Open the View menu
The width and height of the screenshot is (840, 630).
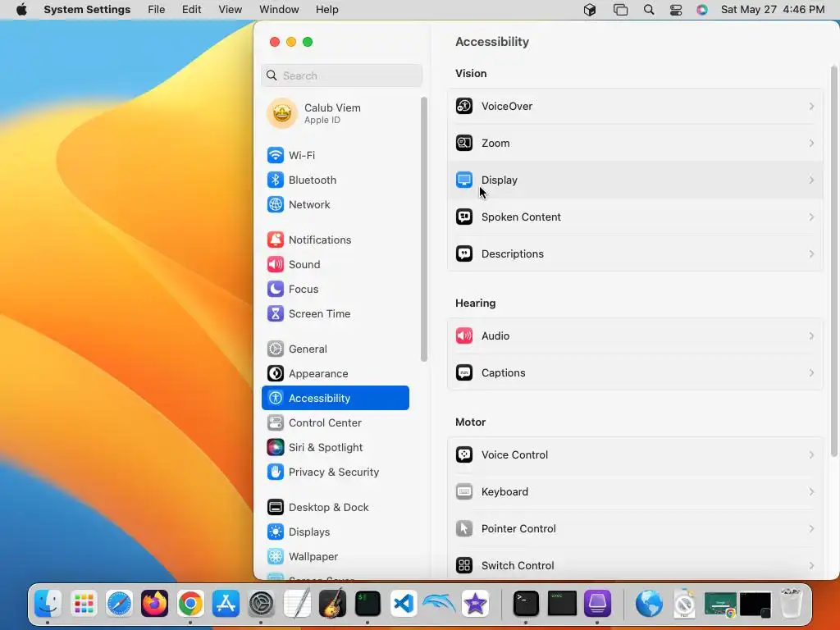coord(231,10)
